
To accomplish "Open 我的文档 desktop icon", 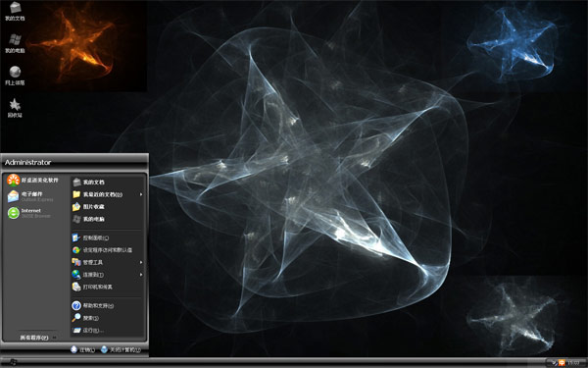I will coord(15,11).
